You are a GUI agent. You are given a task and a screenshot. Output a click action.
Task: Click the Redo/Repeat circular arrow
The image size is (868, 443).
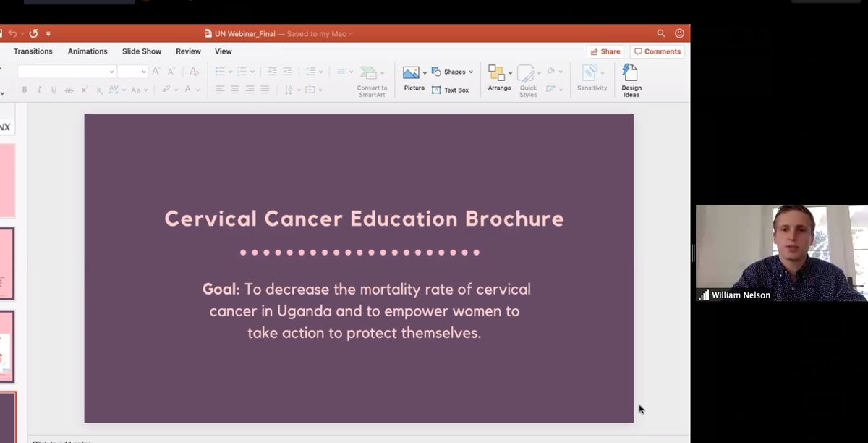pyautogui.click(x=33, y=33)
